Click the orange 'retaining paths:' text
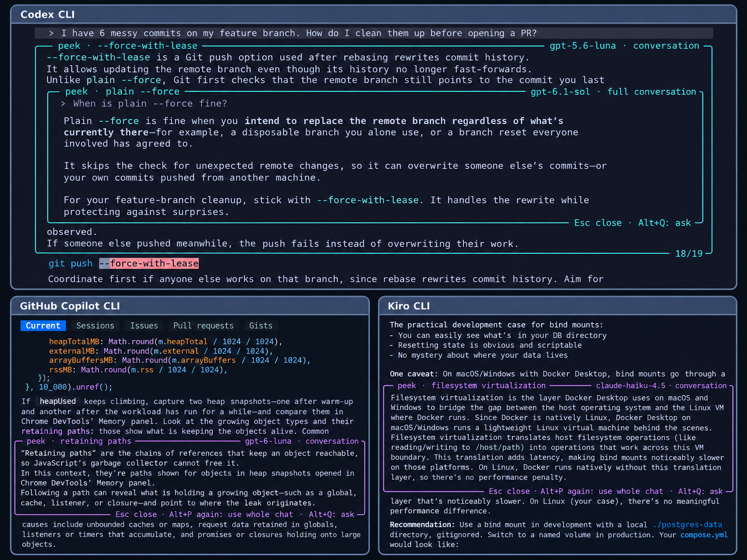This screenshot has width=747, height=560. (x=58, y=431)
